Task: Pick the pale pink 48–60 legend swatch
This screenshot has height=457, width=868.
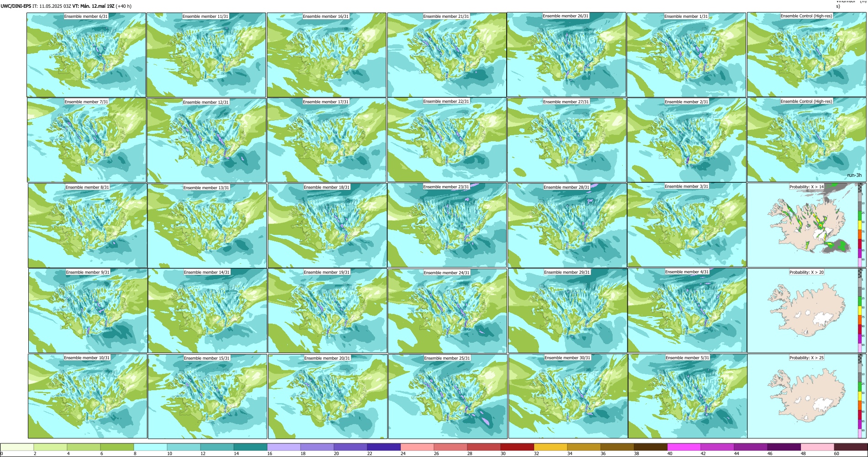Action: tap(817, 447)
